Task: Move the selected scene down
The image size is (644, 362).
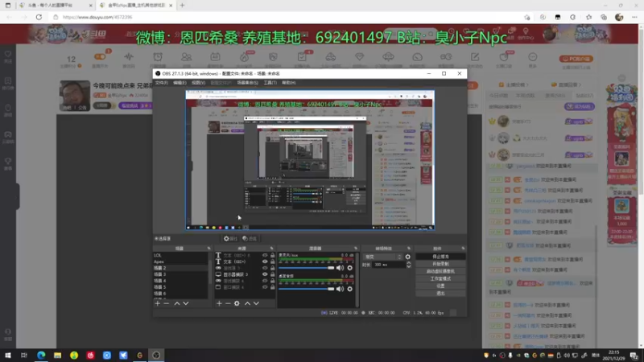Action: pos(186,303)
